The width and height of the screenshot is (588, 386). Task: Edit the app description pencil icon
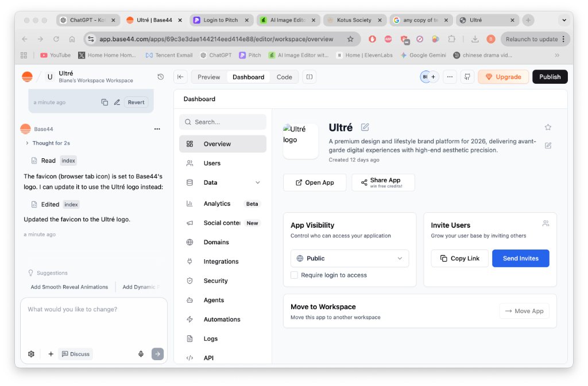[x=548, y=146]
